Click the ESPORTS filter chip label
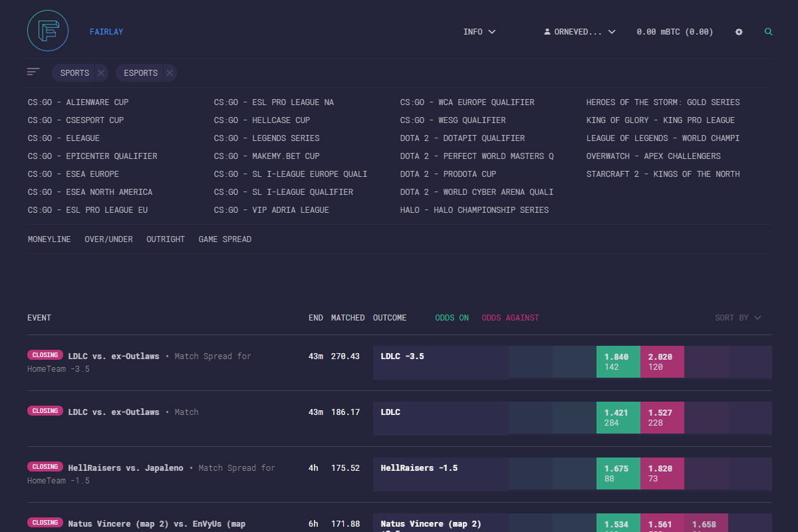 point(140,73)
